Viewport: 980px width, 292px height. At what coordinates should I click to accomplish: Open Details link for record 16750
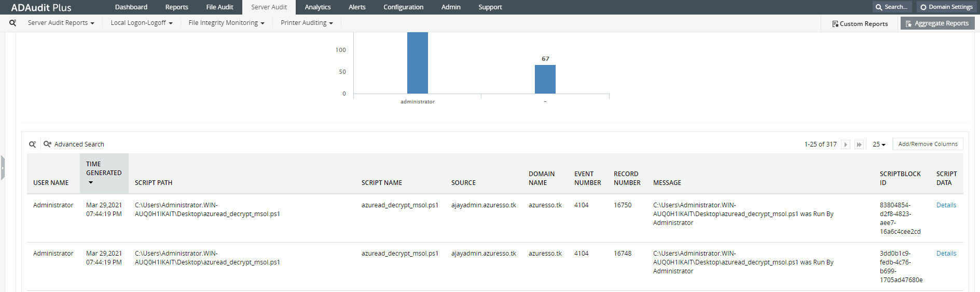946,205
